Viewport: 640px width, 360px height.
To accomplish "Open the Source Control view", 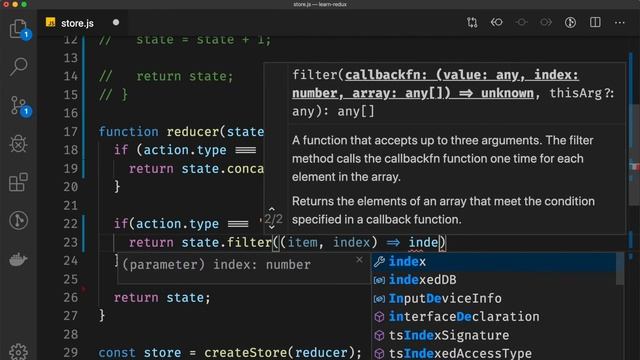I will [18, 105].
